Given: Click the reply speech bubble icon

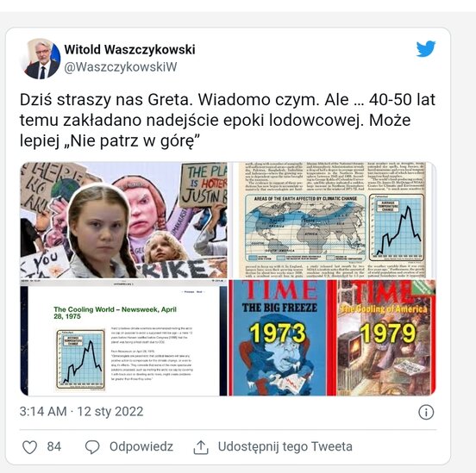Looking at the screenshot, I should (x=92, y=447).
